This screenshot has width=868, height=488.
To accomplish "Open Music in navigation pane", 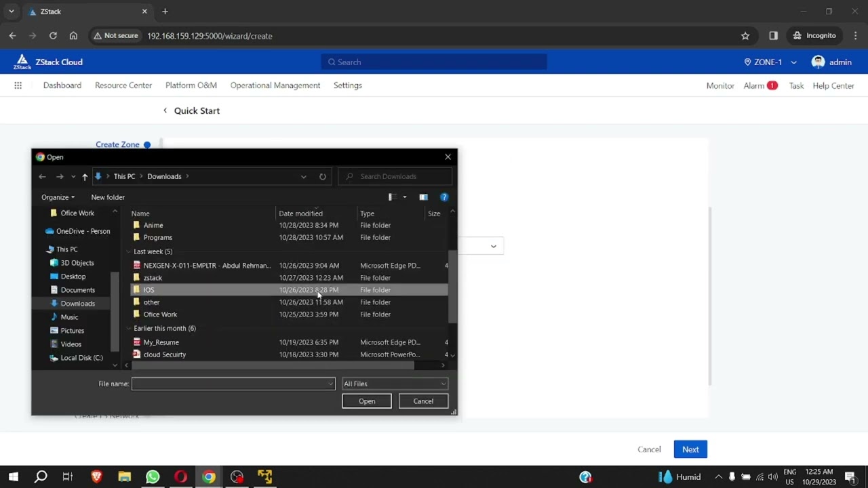I will point(64,317).
